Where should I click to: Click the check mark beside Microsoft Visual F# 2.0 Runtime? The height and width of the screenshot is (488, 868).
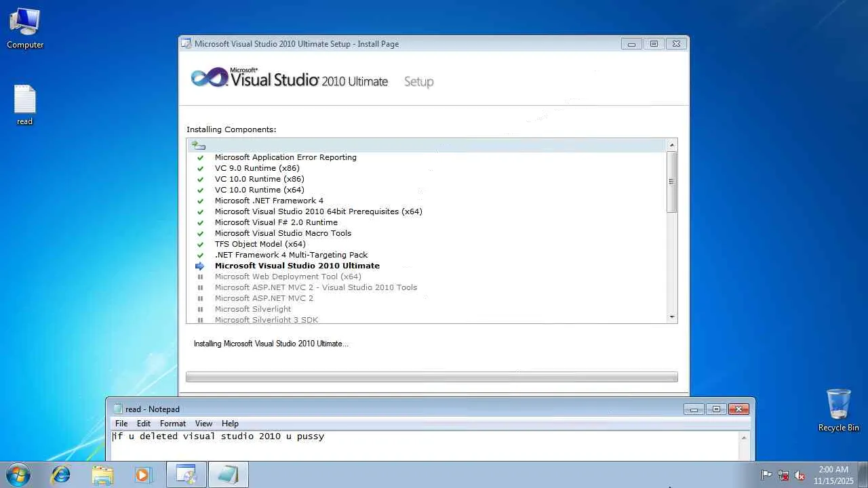[200, 222]
